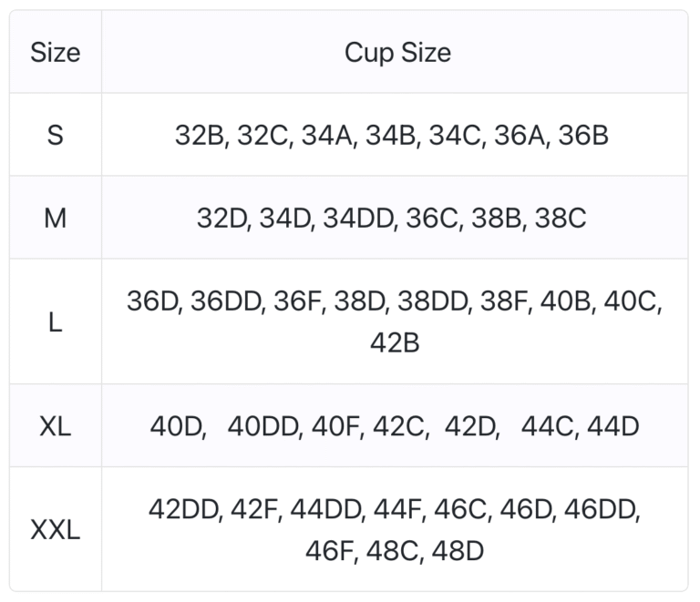Click the cup sizes line starting with 42DD
Viewport: 700px width, 602px height.
point(395,509)
